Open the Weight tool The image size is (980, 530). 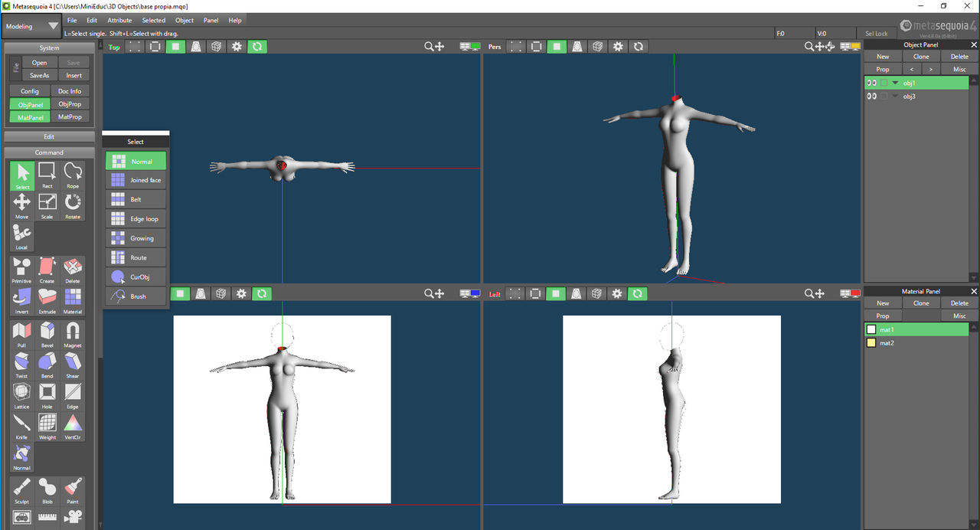[47, 427]
